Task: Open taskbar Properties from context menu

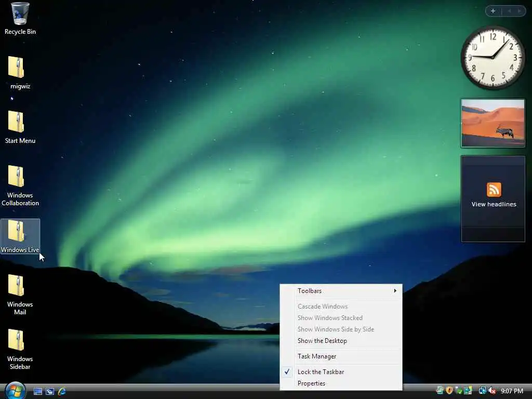Action: click(341, 383)
